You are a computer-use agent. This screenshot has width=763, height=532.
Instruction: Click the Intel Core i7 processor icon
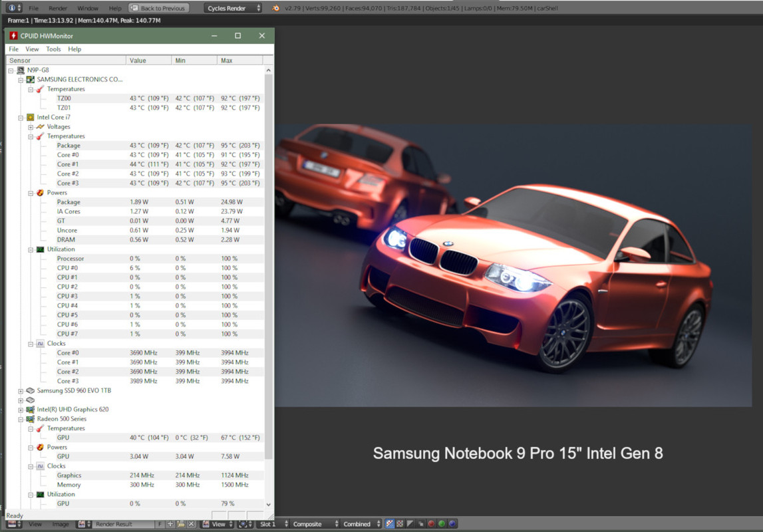[30, 117]
